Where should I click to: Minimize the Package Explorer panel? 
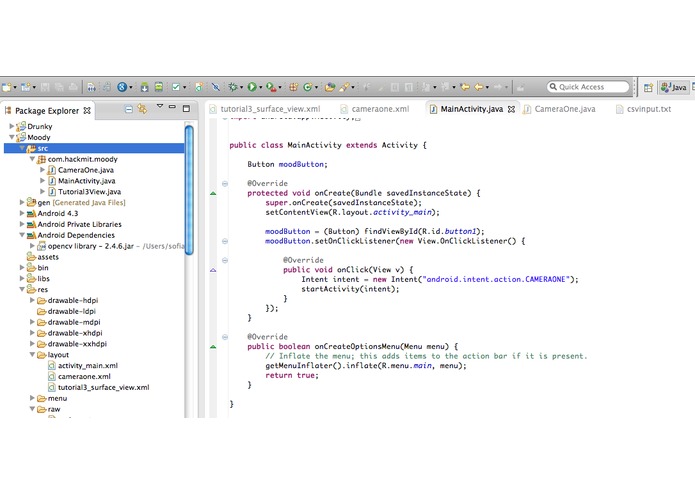(x=172, y=107)
